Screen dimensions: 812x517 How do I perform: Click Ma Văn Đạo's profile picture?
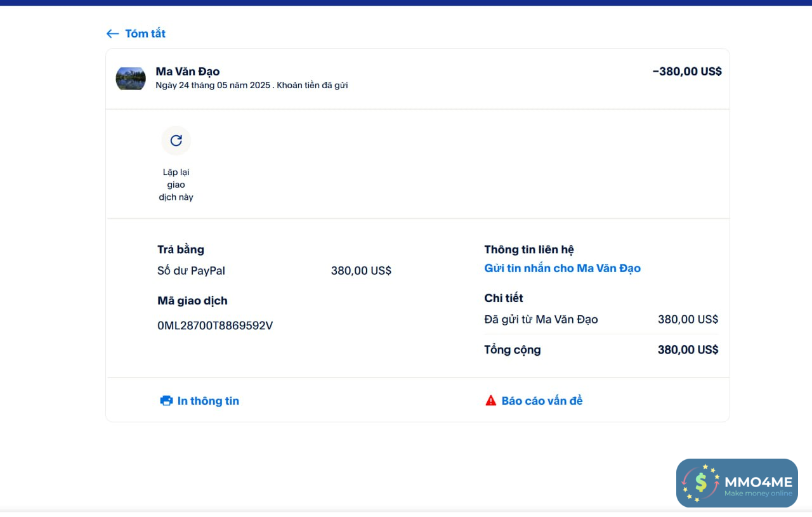tap(131, 79)
